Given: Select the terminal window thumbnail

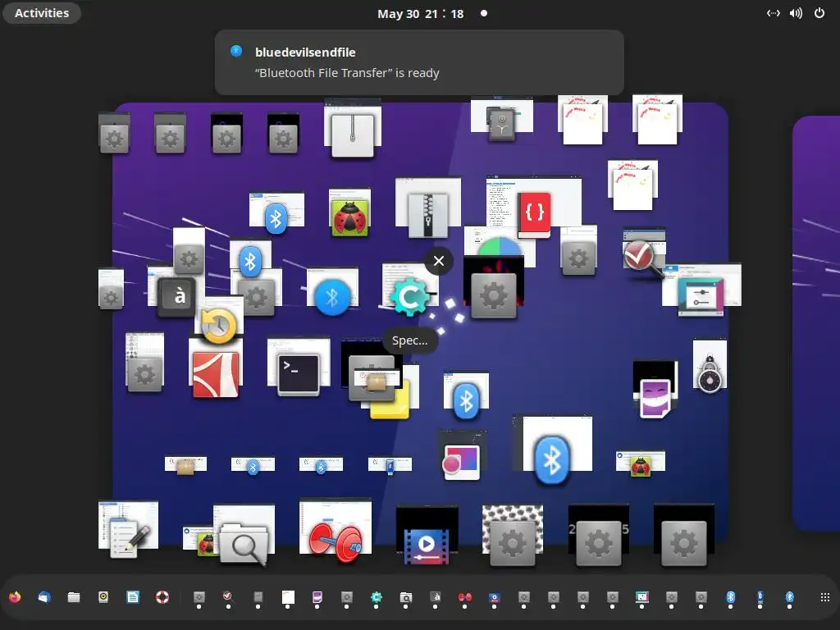Looking at the screenshot, I should pyautogui.click(x=299, y=367).
